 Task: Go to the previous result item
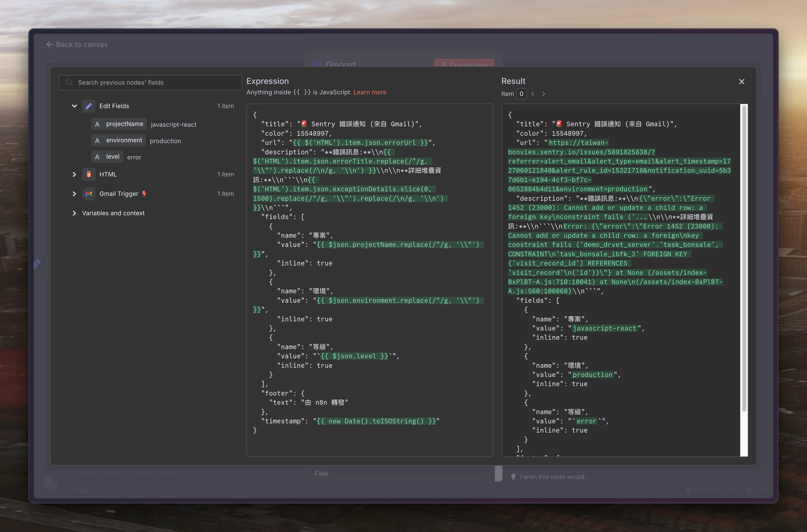click(x=533, y=94)
